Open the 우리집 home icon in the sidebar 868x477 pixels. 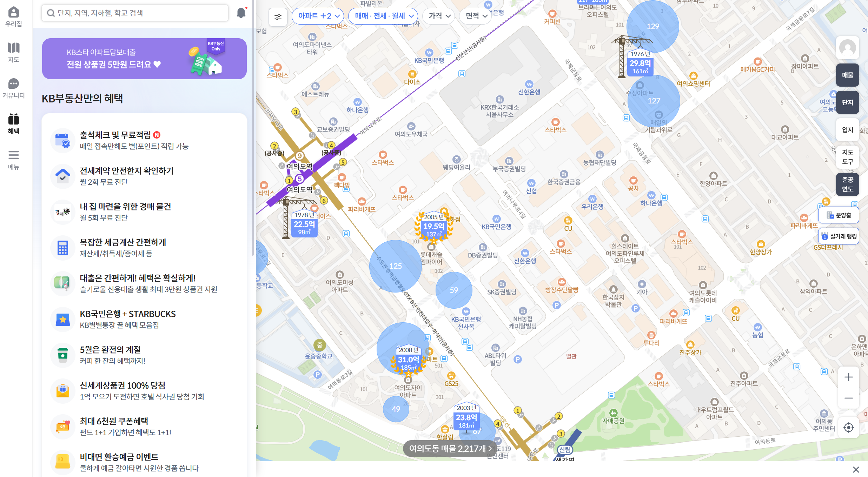[x=14, y=16]
